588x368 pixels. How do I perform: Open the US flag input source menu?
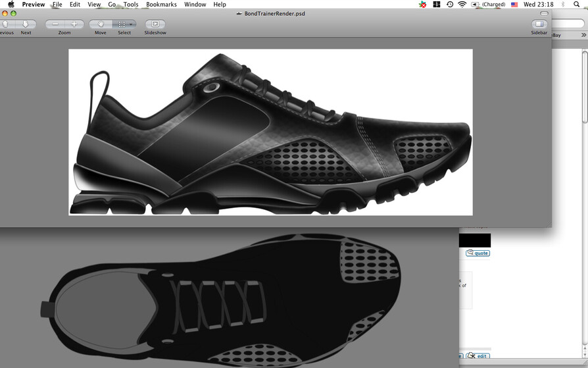click(x=514, y=5)
